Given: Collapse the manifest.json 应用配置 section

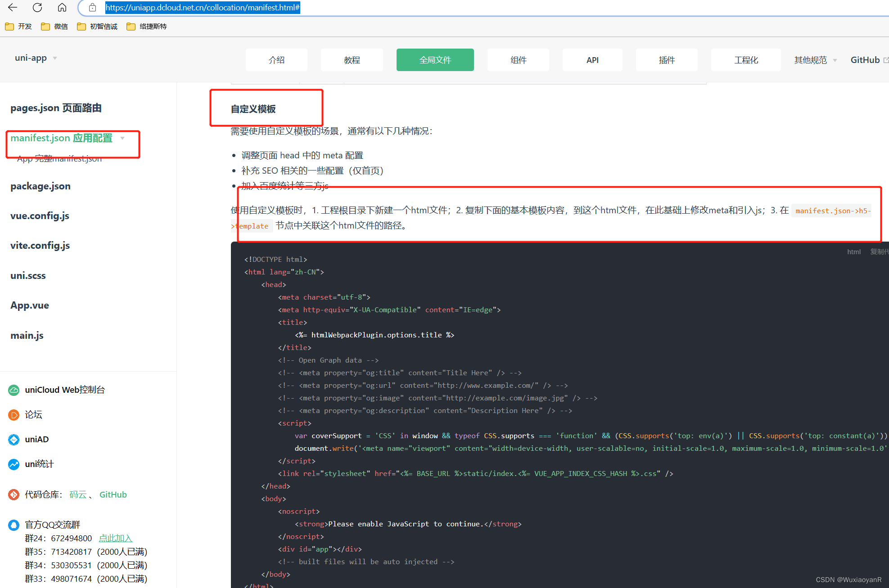Looking at the screenshot, I should click(122, 138).
